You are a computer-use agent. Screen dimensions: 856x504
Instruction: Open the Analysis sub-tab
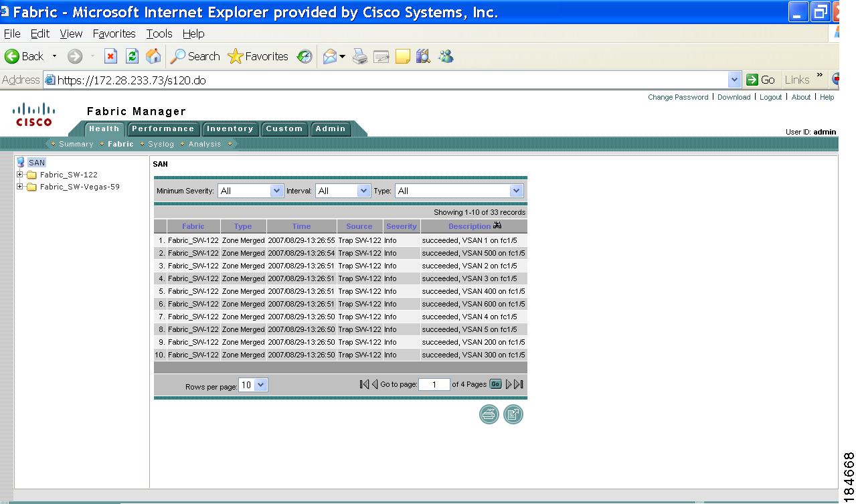[205, 144]
